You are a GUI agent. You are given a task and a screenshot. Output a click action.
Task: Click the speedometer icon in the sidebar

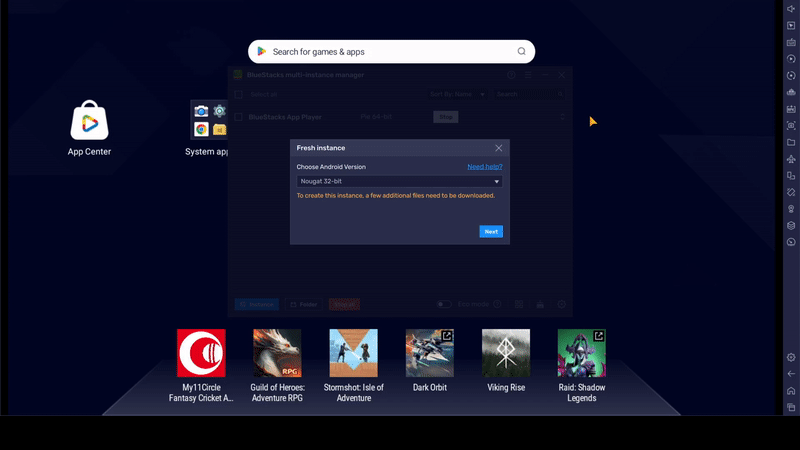click(791, 242)
